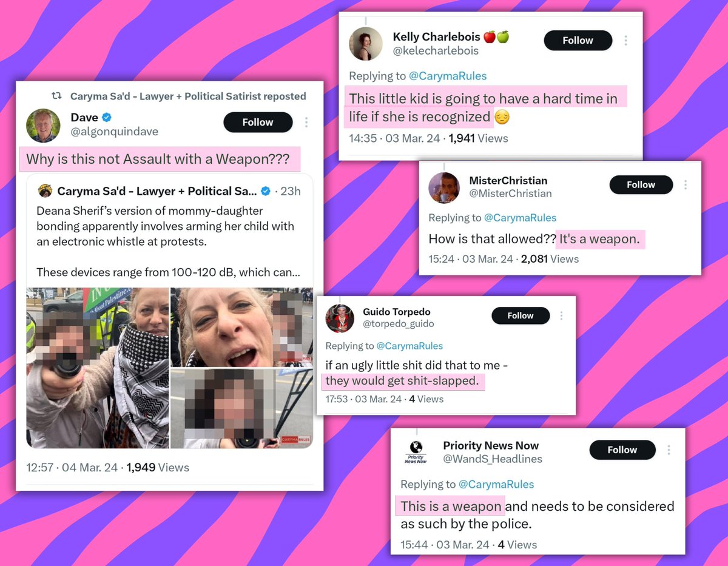This screenshot has width=728, height=566.
Task: Follow Priority News Now
Action: [x=622, y=450]
